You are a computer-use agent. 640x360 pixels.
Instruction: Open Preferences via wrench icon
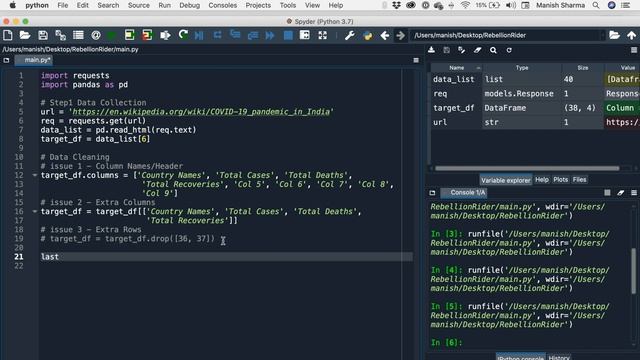click(x=350, y=36)
